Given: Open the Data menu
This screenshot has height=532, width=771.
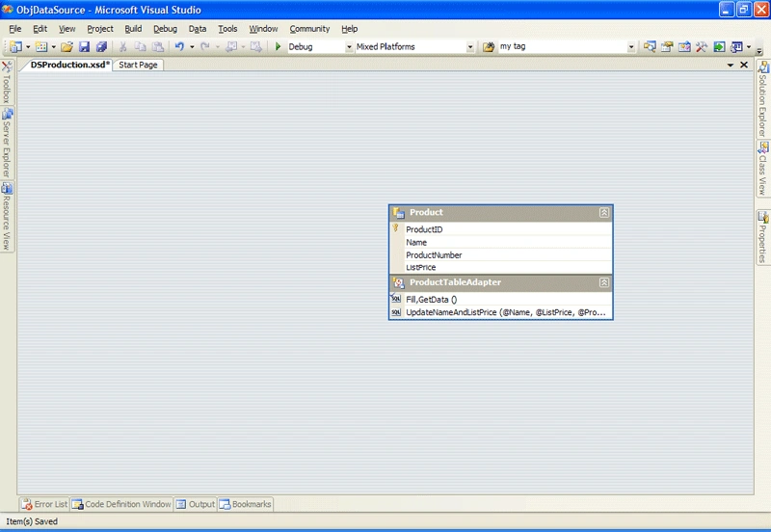Looking at the screenshot, I should (x=198, y=29).
